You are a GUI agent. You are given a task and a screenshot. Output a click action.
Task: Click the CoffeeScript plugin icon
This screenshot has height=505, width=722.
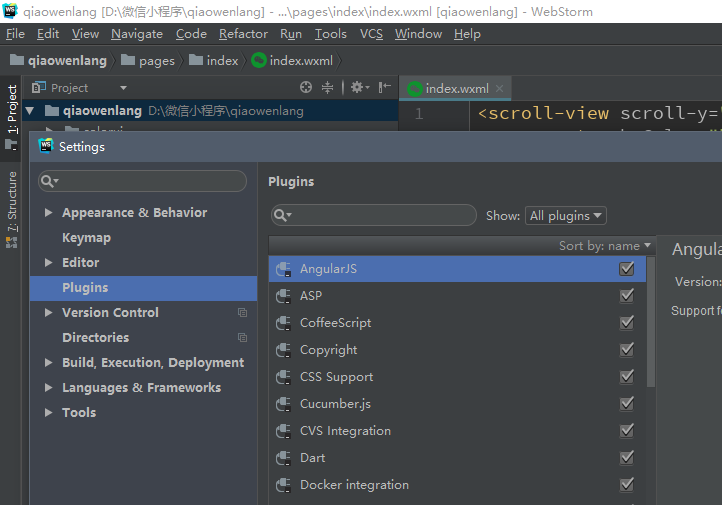pyautogui.click(x=283, y=323)
